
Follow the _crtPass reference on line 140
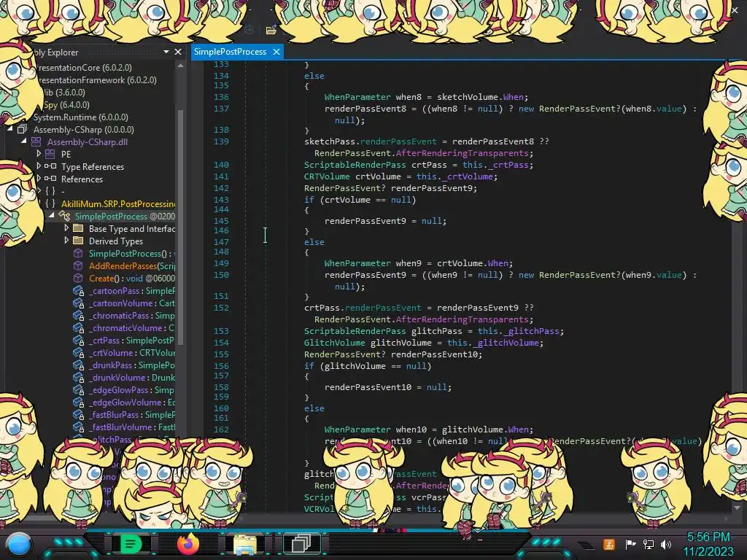point(508,165)
